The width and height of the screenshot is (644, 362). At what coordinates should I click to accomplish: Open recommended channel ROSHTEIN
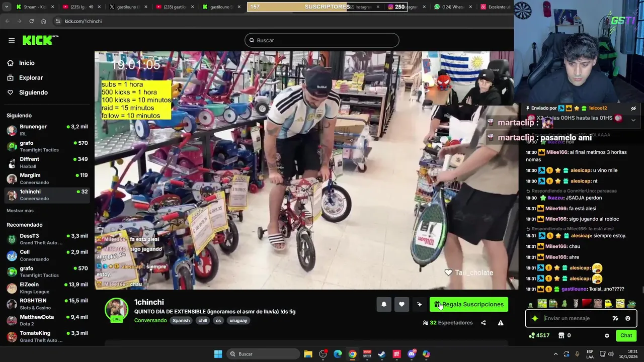47,304
